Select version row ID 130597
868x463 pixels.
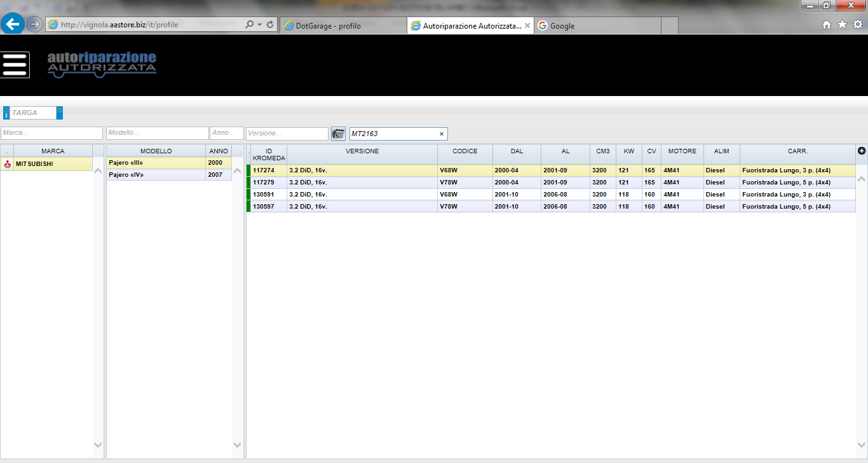click(x=551, y=207)
